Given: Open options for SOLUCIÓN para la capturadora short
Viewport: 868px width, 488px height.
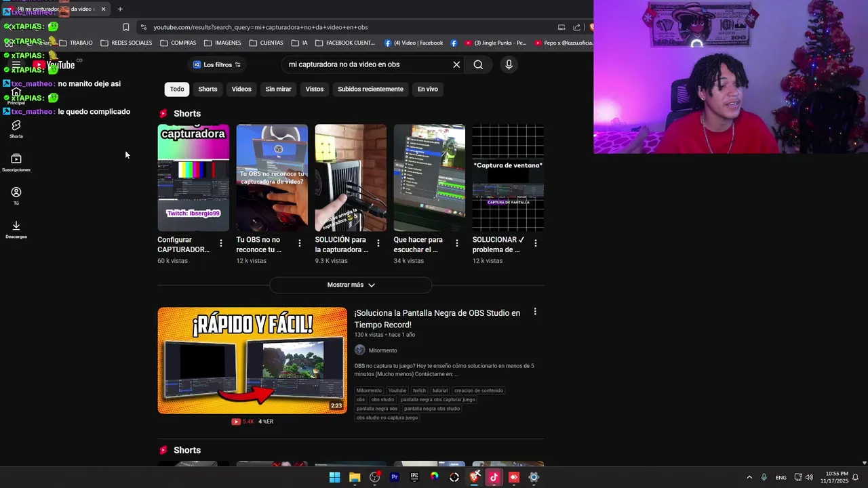Looking at the screenshot, I should tap(378, 243).
